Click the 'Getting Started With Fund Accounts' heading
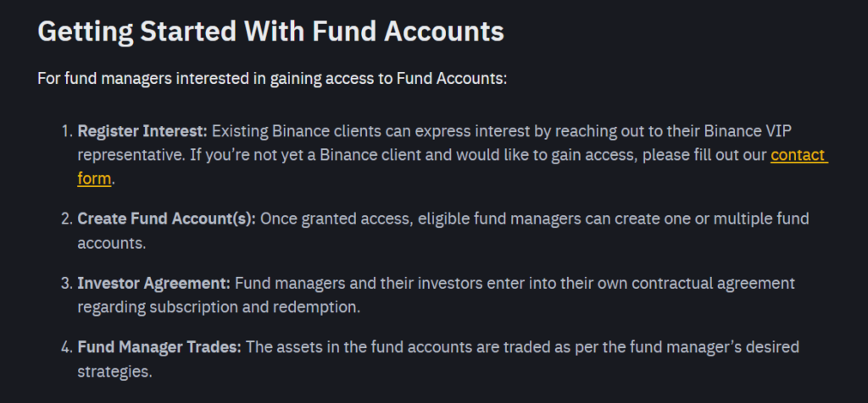Viewport: 868px width, 403px height. [x=270, y=31]
